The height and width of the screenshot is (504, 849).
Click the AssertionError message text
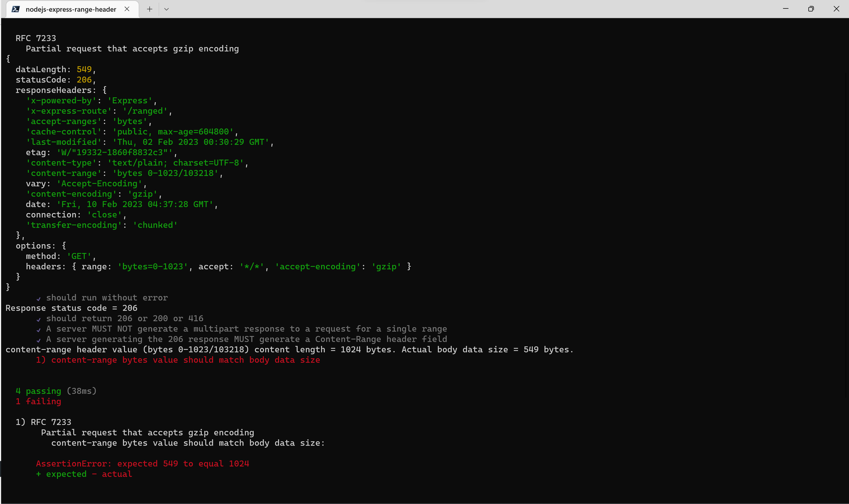pyautogui.click(x=142, y=463)
